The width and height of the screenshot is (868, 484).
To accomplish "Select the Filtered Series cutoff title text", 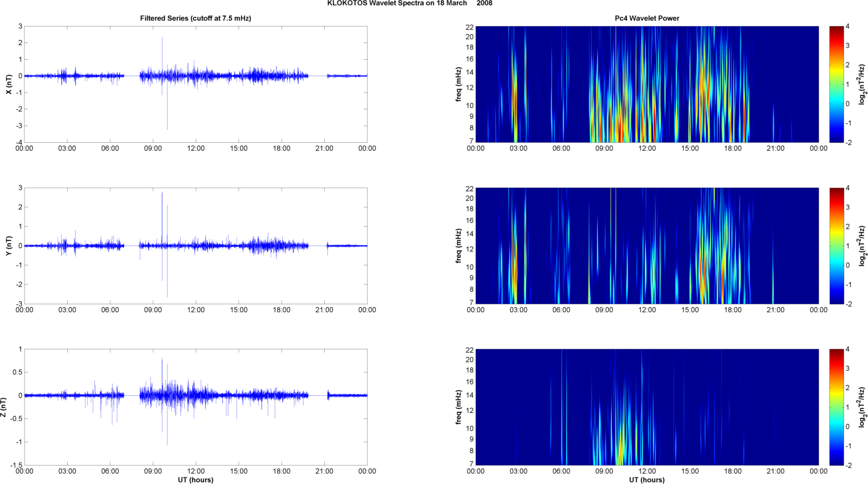I will [x=195, y=18].
